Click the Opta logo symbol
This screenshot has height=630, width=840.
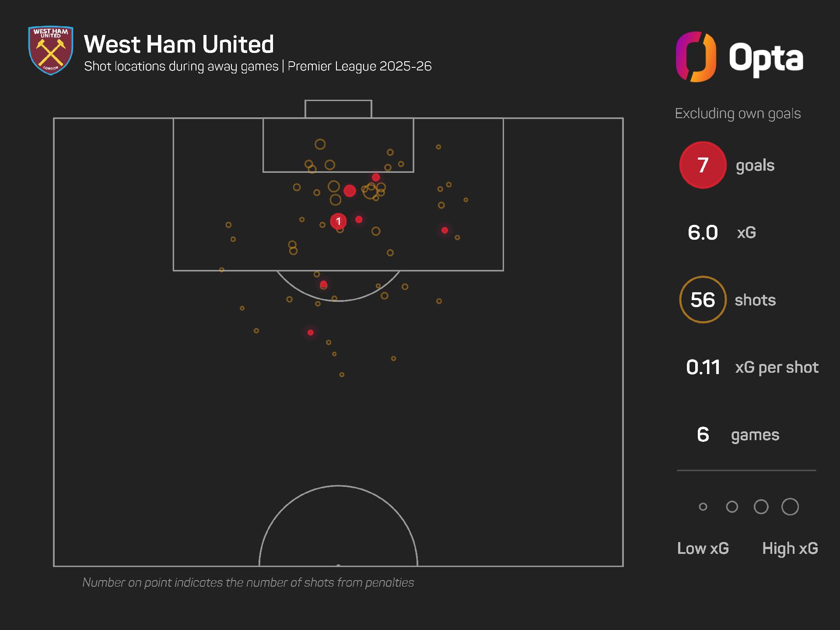coord(696,57)
